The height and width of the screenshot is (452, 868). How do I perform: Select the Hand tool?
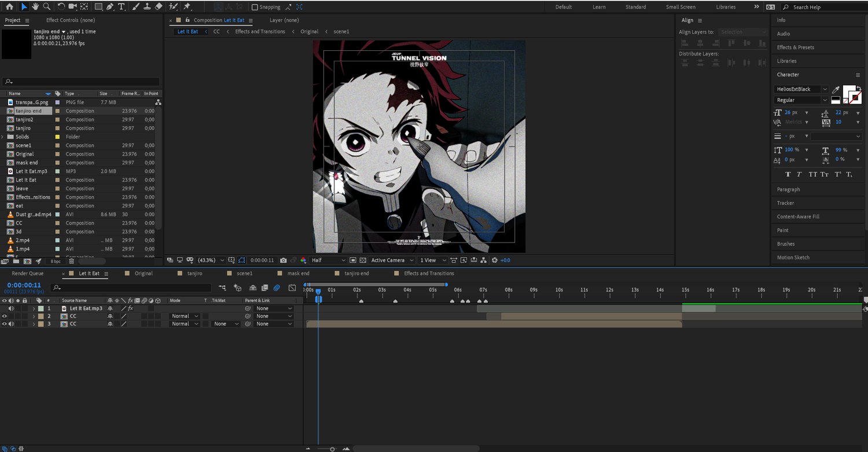(35, 7)
